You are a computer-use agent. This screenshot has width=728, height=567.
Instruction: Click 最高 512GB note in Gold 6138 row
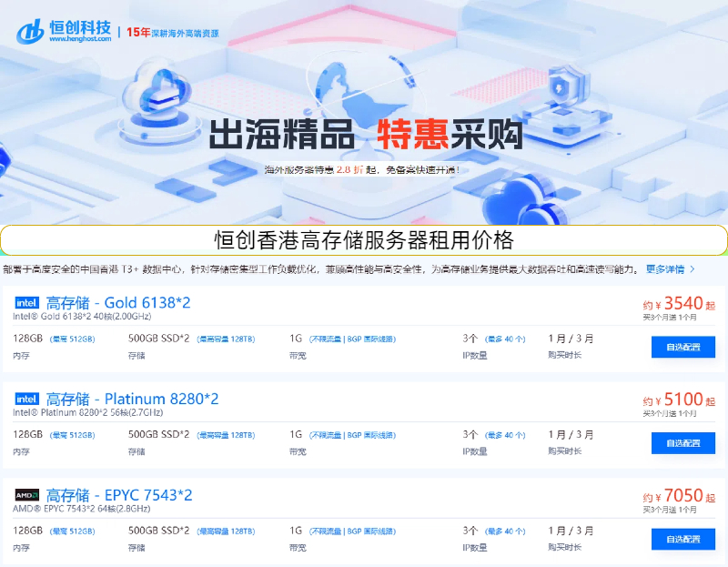pos(73,339)
